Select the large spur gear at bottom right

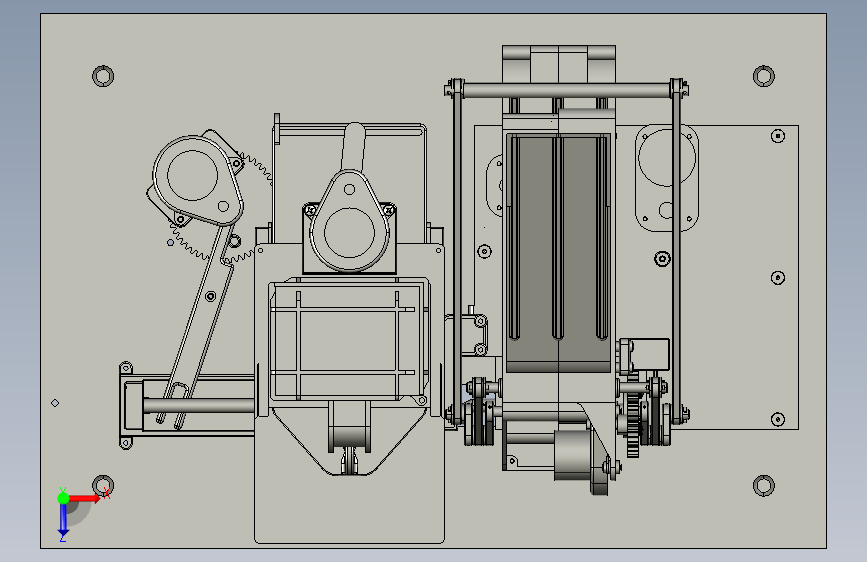tap(633, 416)
